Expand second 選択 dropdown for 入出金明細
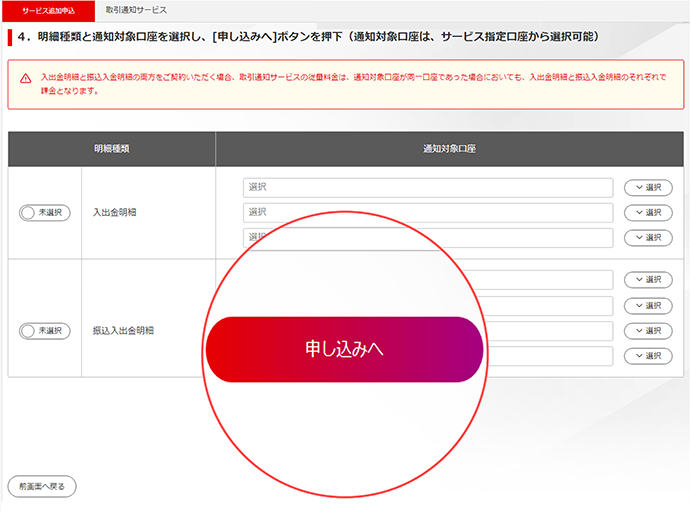Screen dimensions: 690x513 [x=647, y=212]
